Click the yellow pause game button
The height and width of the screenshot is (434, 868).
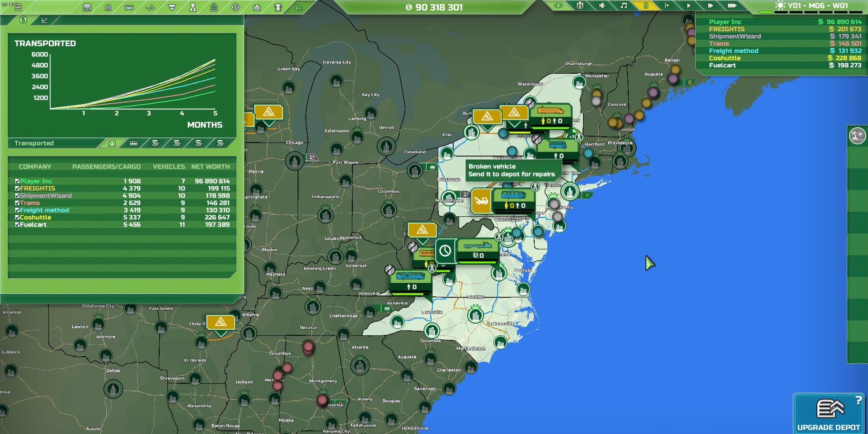click(x=645, y=6)
